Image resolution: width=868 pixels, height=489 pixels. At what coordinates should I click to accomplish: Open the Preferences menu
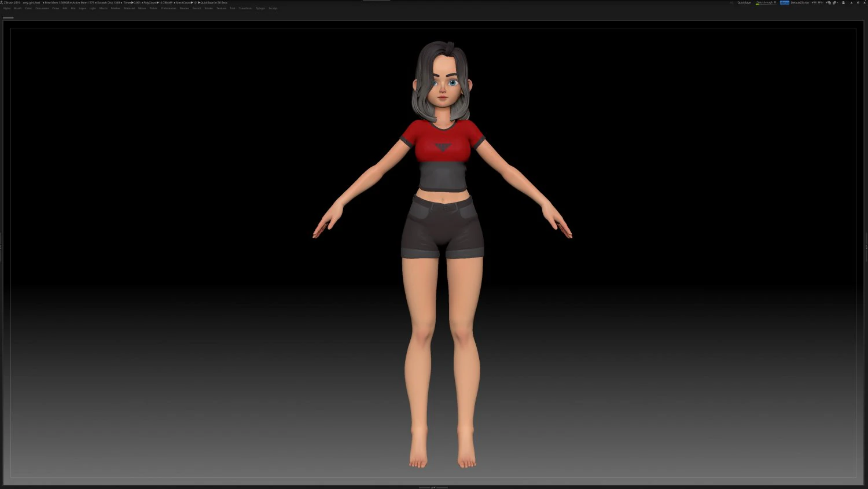(x=168, y=8)
